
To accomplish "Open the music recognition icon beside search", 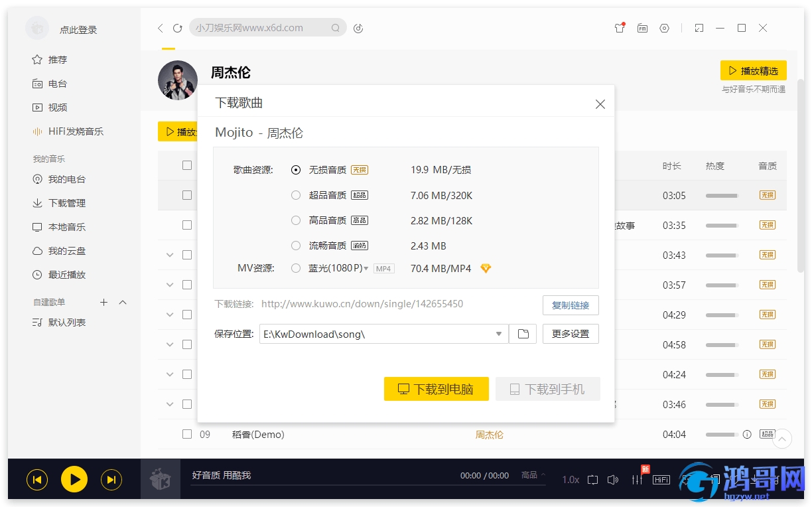I will (358, 28).
